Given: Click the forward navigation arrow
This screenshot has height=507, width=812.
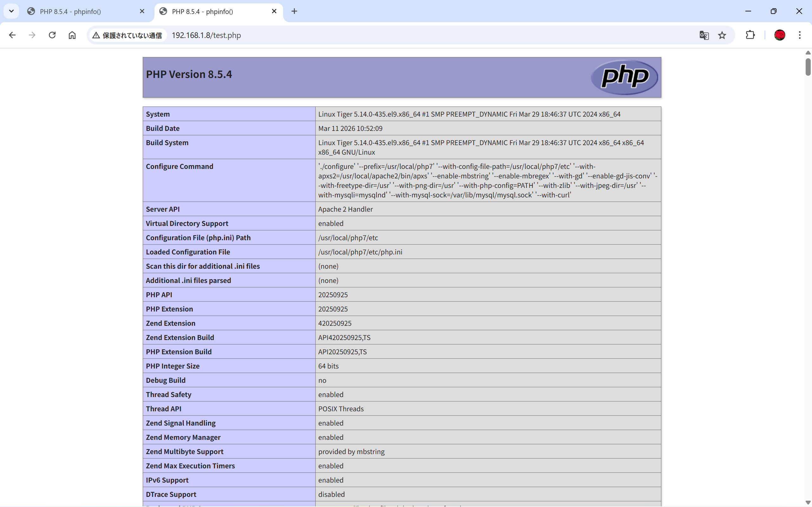Looking at the screenshot, I should click(x=32, y=35).
